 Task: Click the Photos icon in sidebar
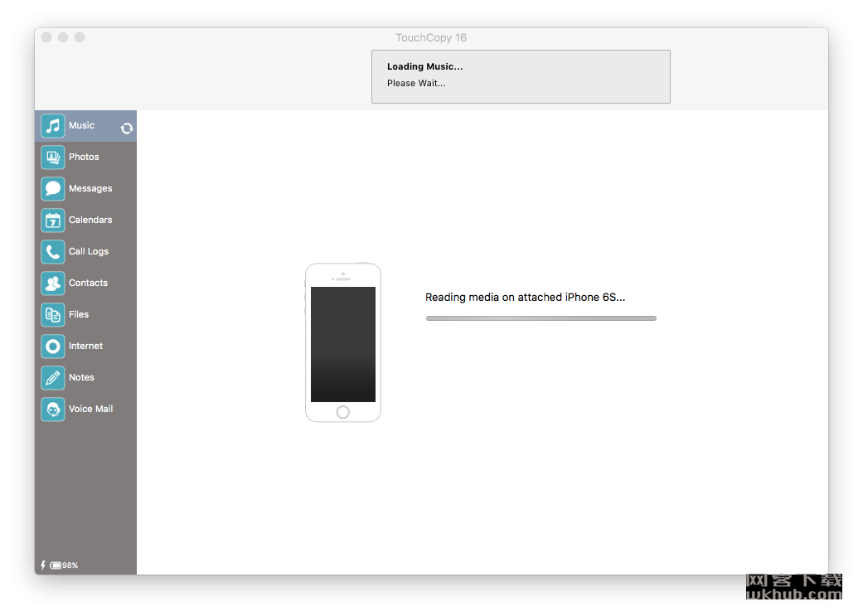[x=53, y=158]
